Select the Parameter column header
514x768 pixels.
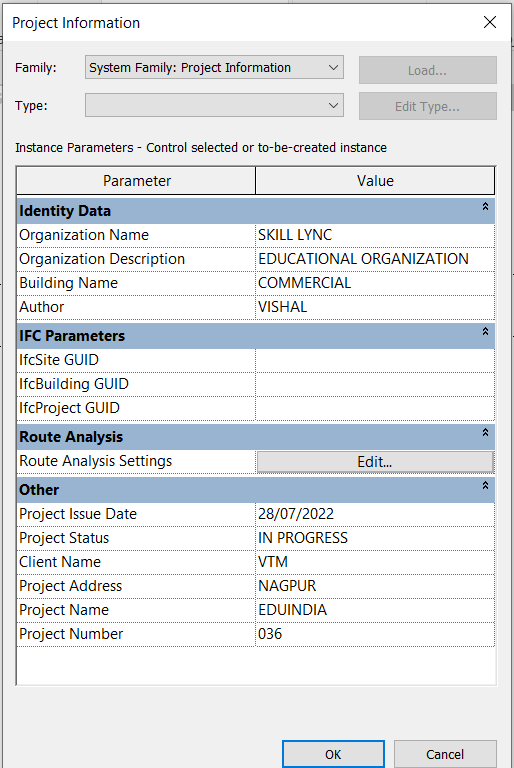point(136,181)
